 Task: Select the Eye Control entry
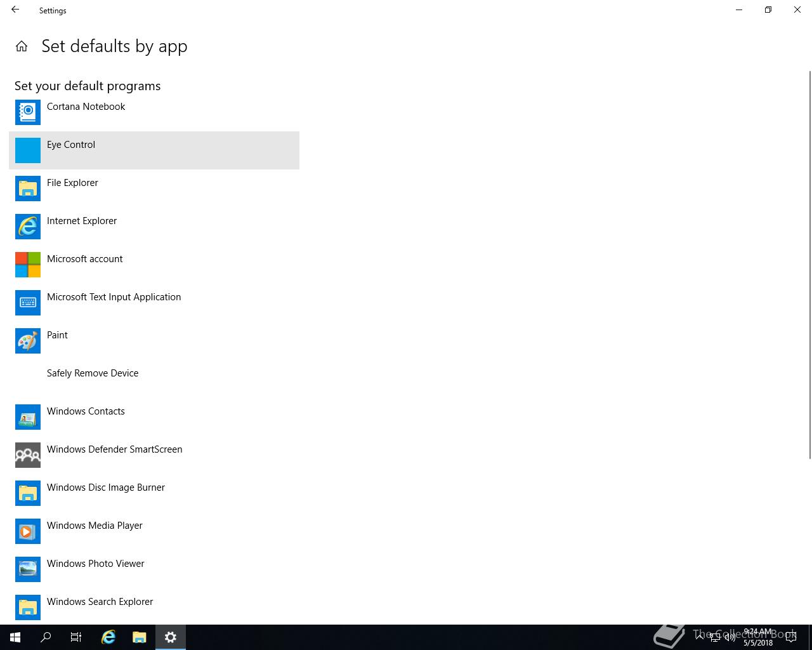coord(154,150)
